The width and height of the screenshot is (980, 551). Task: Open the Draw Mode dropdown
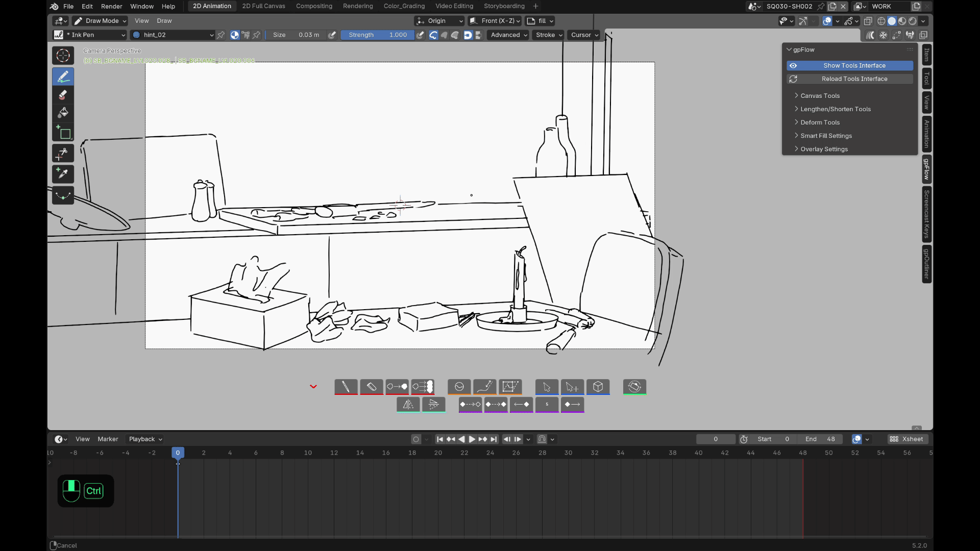(x=100, y=21)
